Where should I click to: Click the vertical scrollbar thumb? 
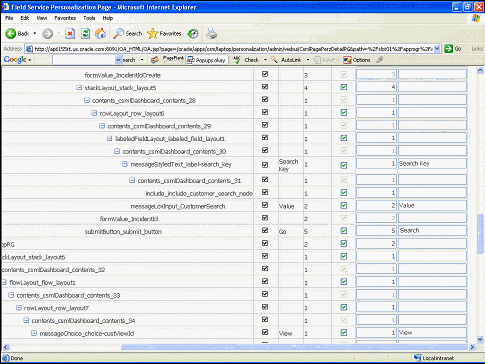click(480, 234)
